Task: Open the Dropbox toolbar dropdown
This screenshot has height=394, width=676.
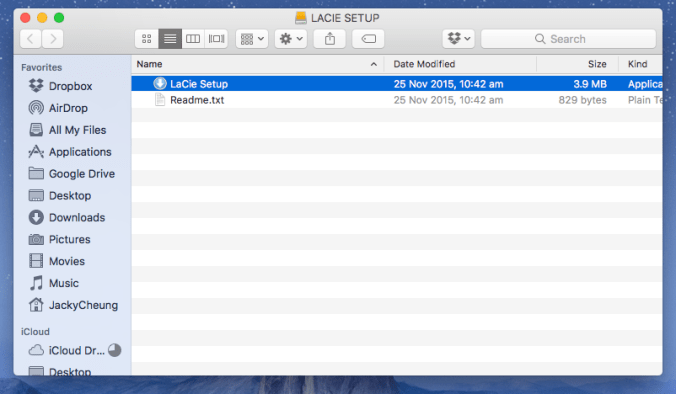Action: click(x=459, y=39)
